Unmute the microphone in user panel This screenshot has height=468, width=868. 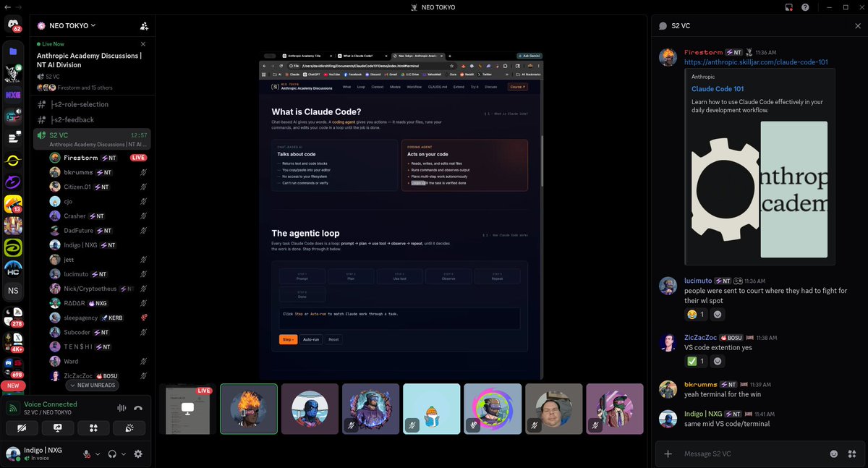tap(87, 454)
